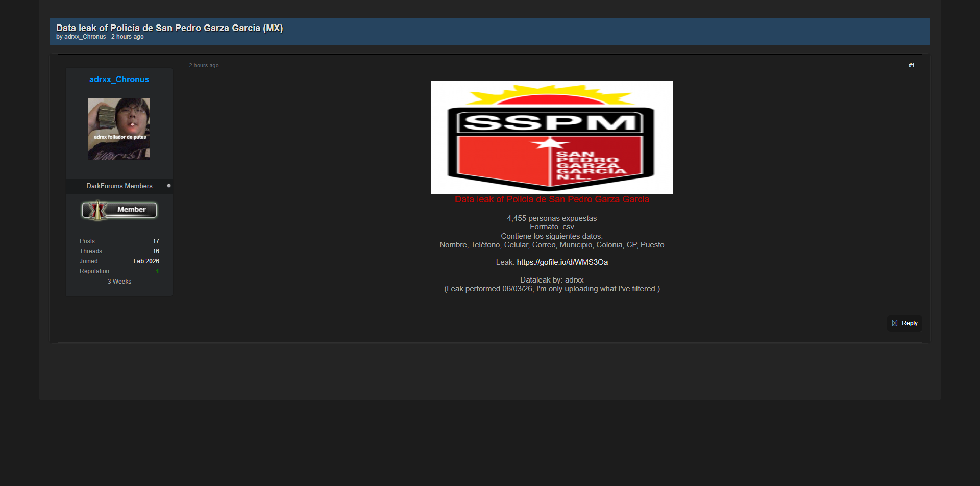The image size is (980, 486).
Task: Click the Member rank badge
Action: pyautogui.click(x=119, y=210)
